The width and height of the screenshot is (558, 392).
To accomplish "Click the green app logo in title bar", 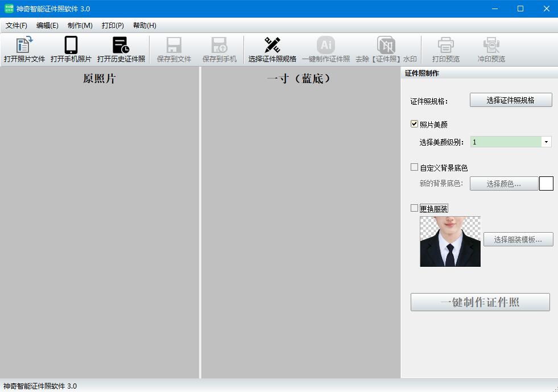I will coord(9,9).
